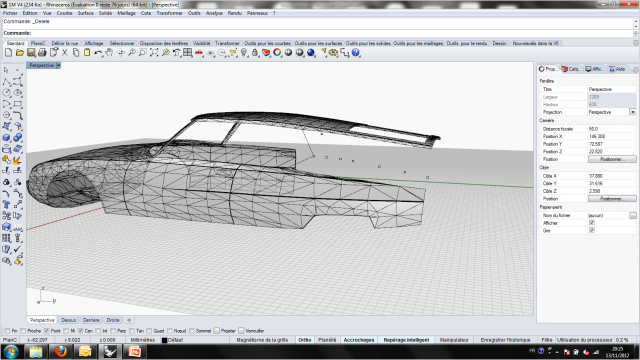Cut selection with the scissors icon
Image resolution: width=640 pixels, height=360 pixels.
64,53
